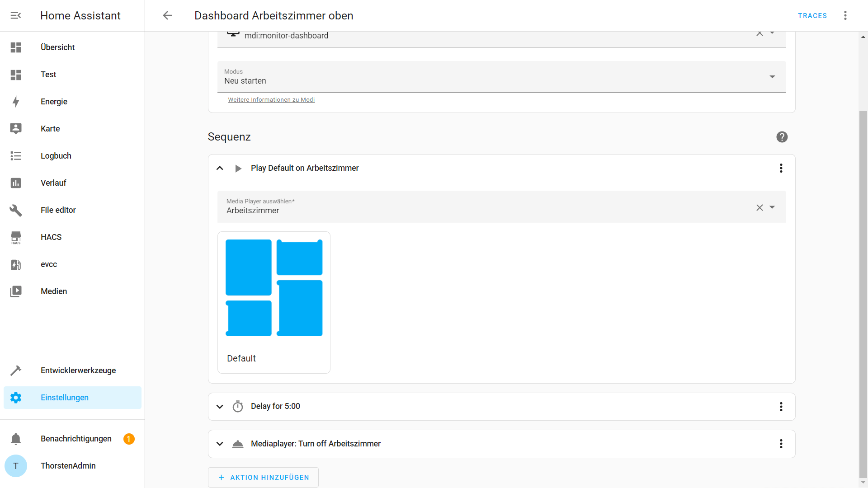Image resolution: width=868 pixels, height=488 pixels.
Task: Open the Medien playback icon
Action: click(x=16, y=291)
